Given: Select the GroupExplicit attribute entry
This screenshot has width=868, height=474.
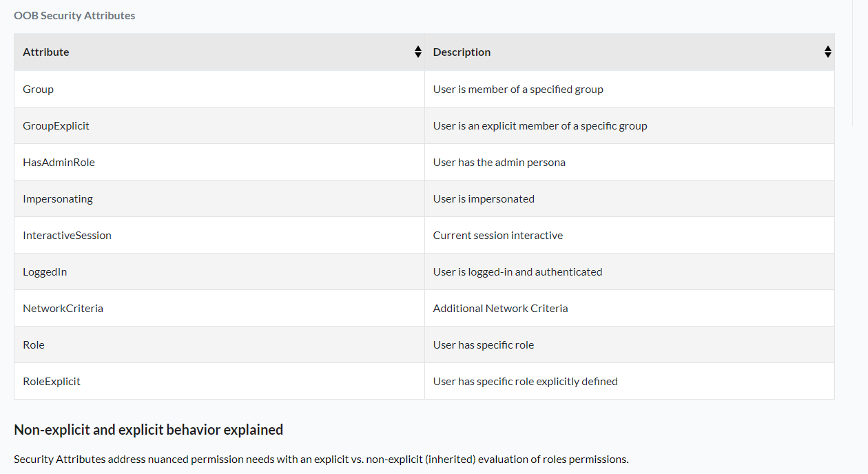Looking at the screenshot, I should pos(55,125).
